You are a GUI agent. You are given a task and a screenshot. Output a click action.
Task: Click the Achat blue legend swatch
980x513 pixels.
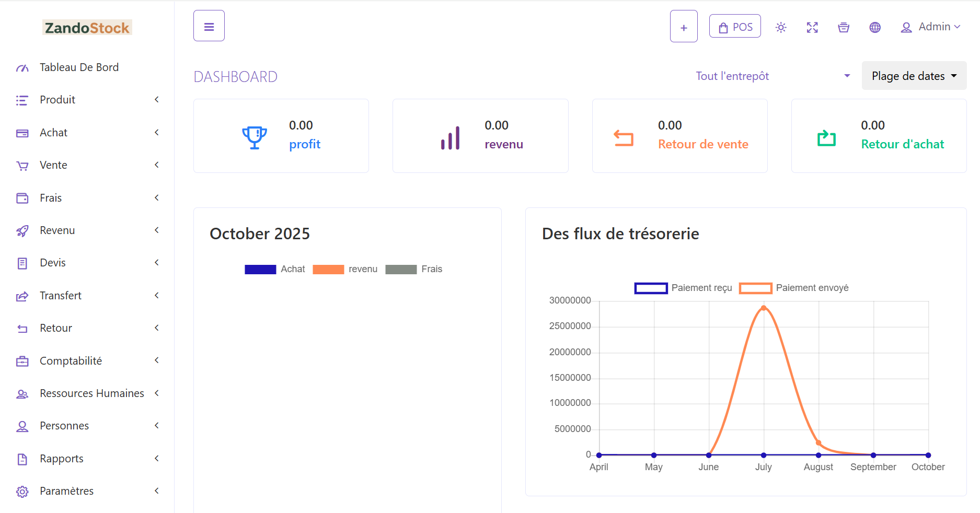[260, 270]
